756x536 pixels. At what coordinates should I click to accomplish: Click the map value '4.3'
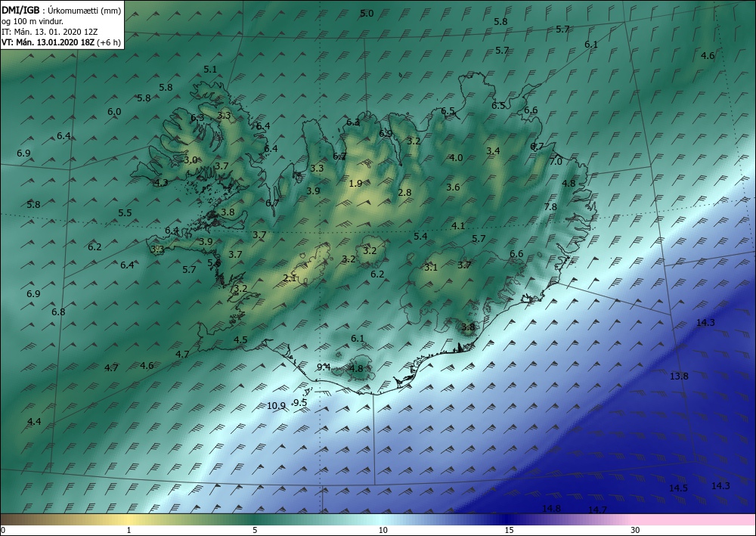[161, 183]
